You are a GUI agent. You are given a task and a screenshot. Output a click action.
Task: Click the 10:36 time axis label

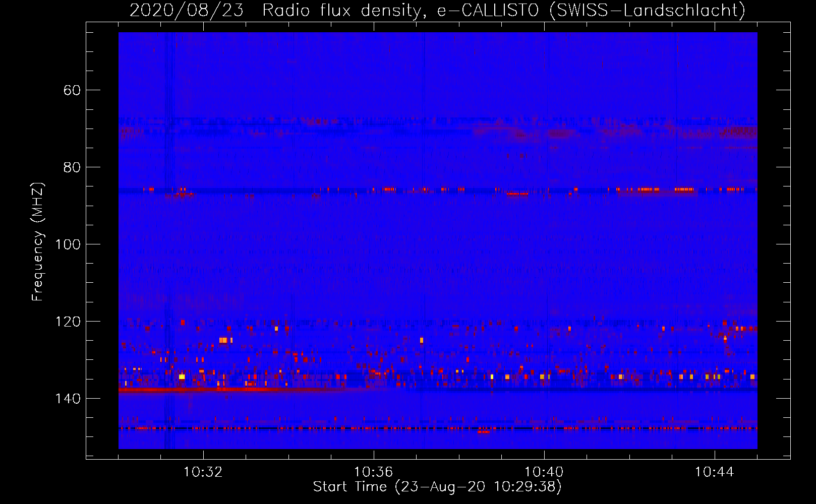(x=374, y=472)
